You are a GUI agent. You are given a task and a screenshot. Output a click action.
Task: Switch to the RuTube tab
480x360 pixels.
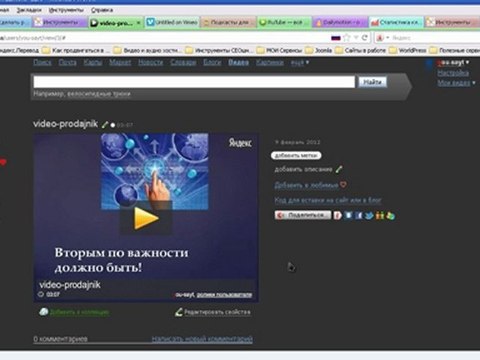point(284,22)
